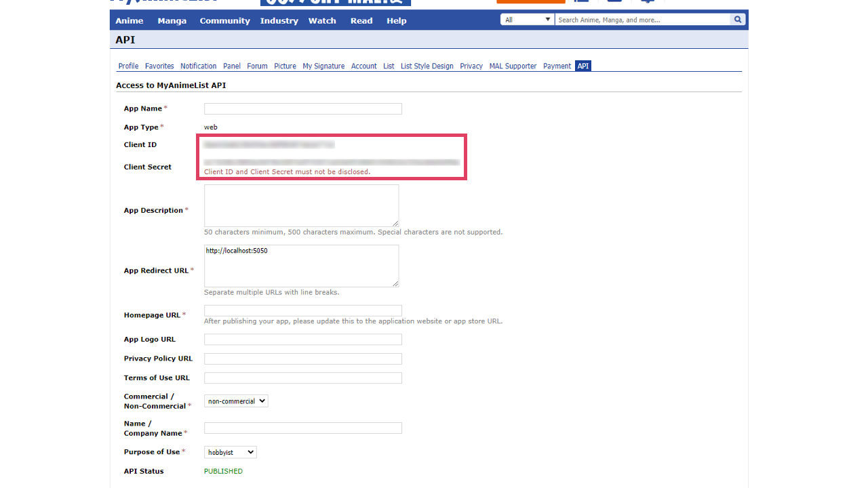The width and height of the screenshot is (868, 488).
Task: Switch to the Notification tab
Action: pos(199,66)
